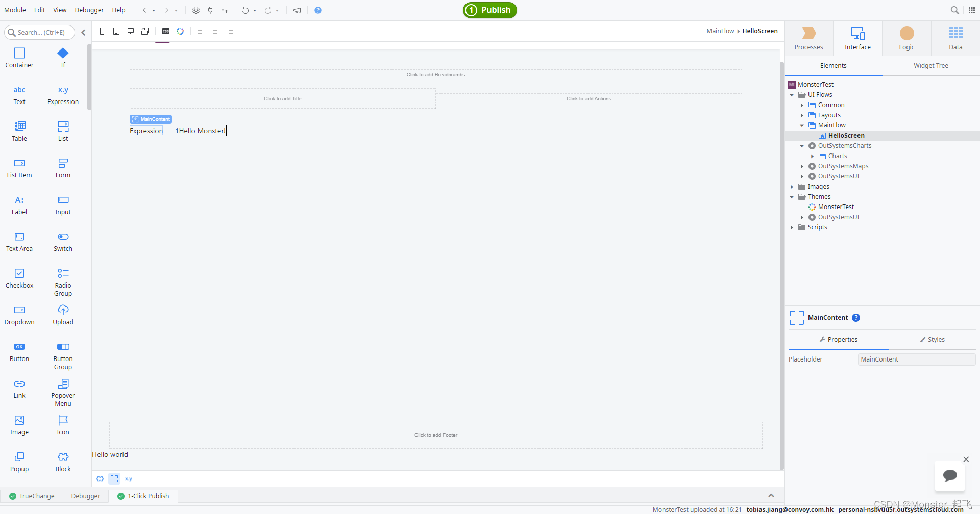Click the Publish button

point(490,10)
